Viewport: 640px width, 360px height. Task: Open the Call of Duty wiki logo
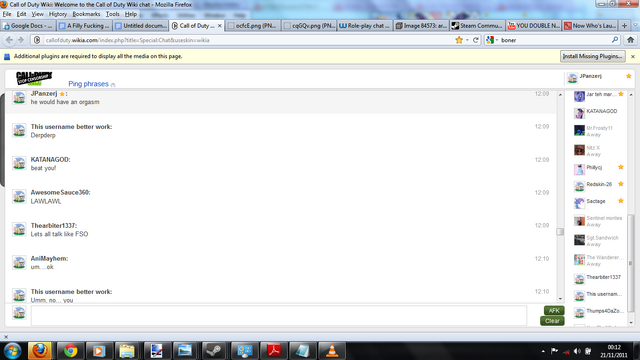pos(34,78)
